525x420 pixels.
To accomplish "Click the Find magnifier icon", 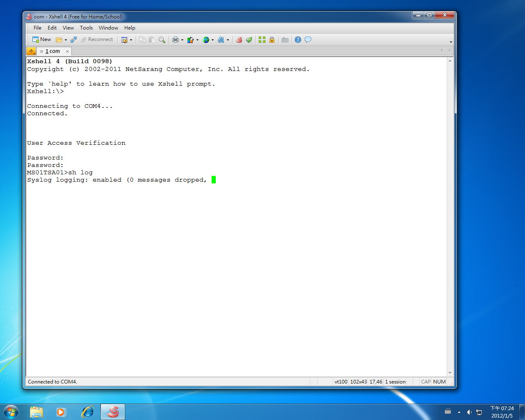I will (162, 40).
